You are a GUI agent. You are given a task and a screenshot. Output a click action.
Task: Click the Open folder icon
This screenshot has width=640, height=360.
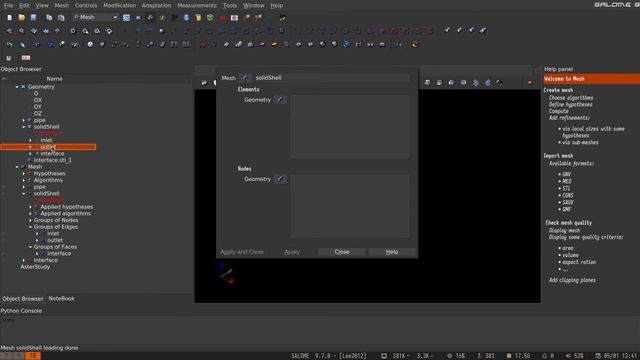[22, 18]
